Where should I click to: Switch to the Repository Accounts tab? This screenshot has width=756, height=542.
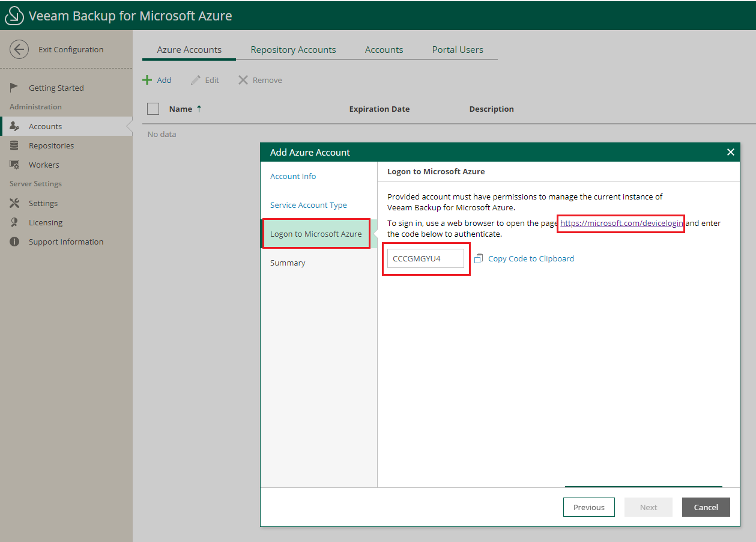tap(293, 49)
